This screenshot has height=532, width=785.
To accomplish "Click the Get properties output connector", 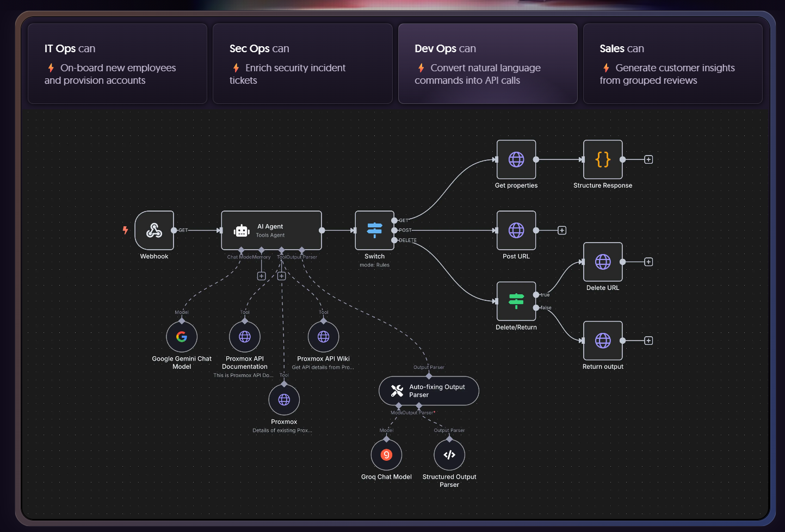I will pyautogui.click(x=536, y=159).
